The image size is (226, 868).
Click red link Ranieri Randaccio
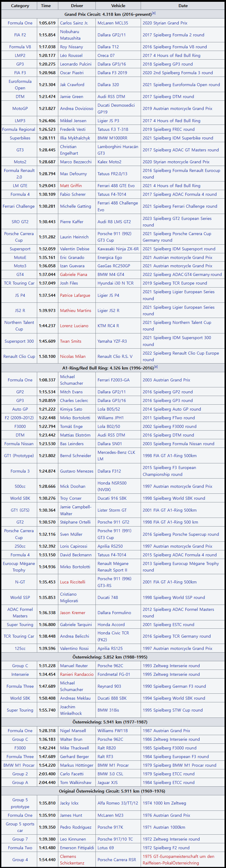pyautogui.click(x=77, y=675)
